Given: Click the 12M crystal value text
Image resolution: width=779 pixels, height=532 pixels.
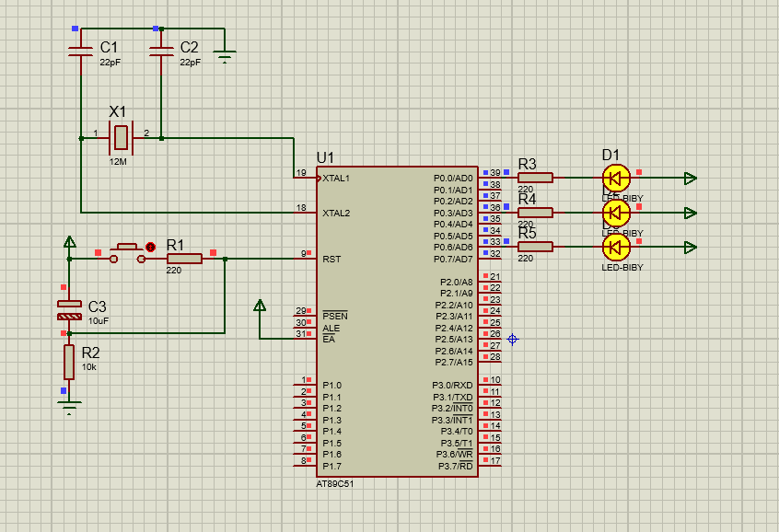Looking at the screenshot, I should coord(118,161).
